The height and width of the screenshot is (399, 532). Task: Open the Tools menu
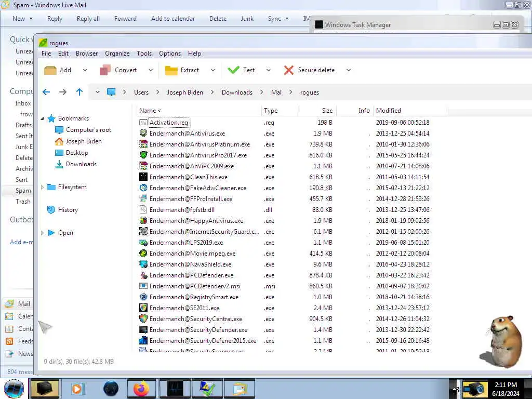click(144, 54)
